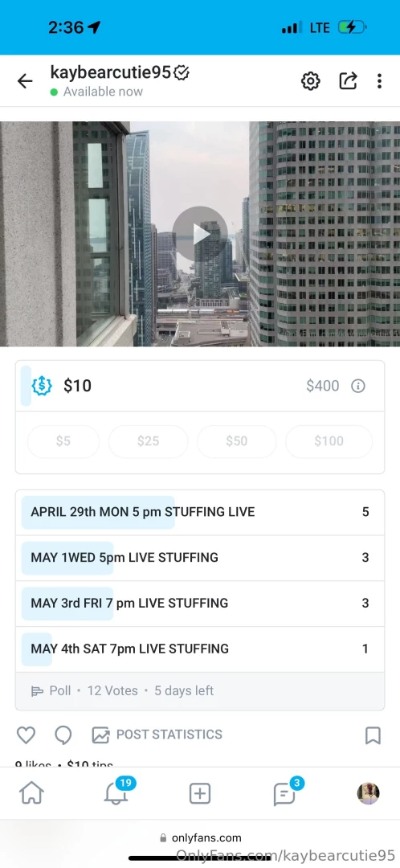Bookmark this post
Image resolution: width=400 pixels, height=868 pixels.
(x=373, y=735)
